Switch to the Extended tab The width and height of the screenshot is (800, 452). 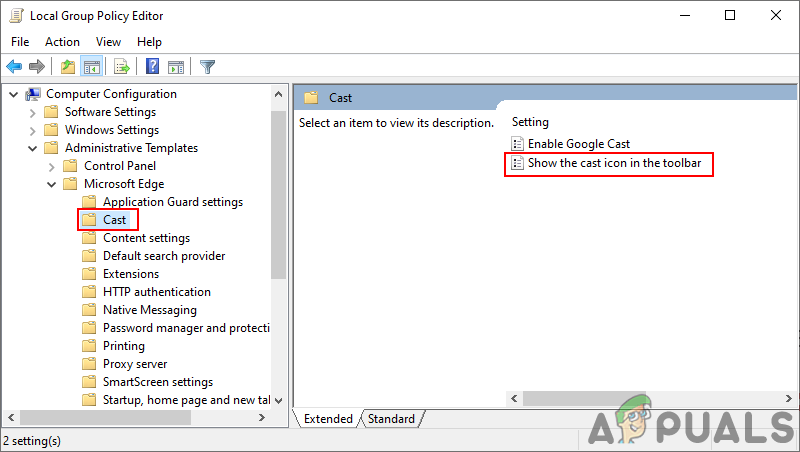[328, 419]
